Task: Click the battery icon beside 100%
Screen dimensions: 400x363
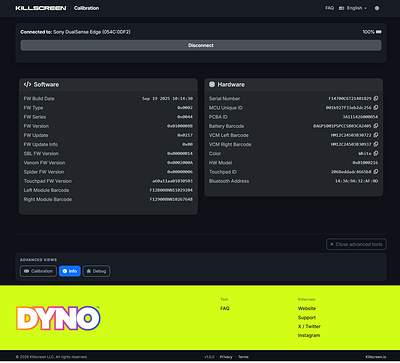Action: [x=379, y=32]
